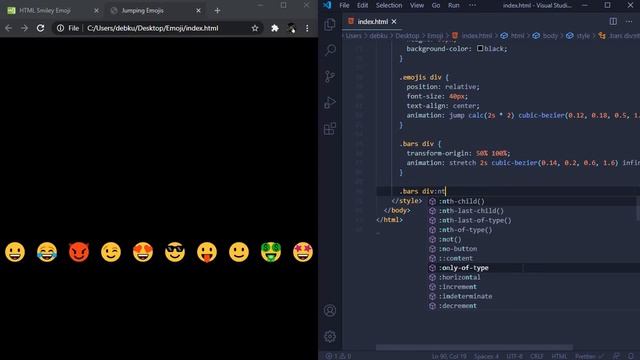Select the index.html editor tab
This screenshot has height=360, width=640.
pyautogui.click(x=372, y=22)
